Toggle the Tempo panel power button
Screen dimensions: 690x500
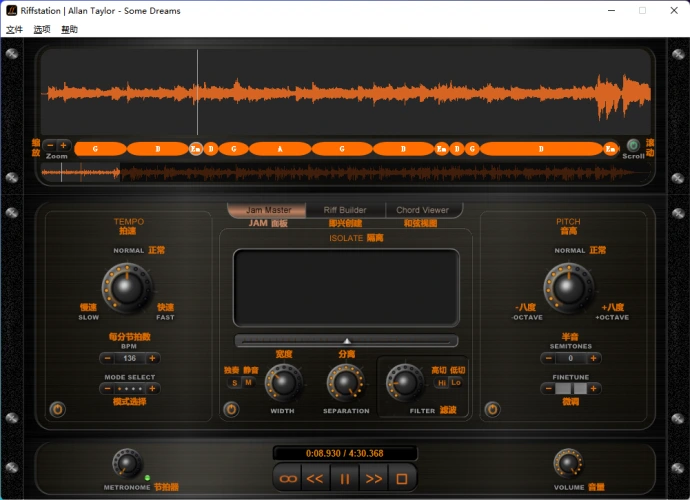[x=57, y=409]
